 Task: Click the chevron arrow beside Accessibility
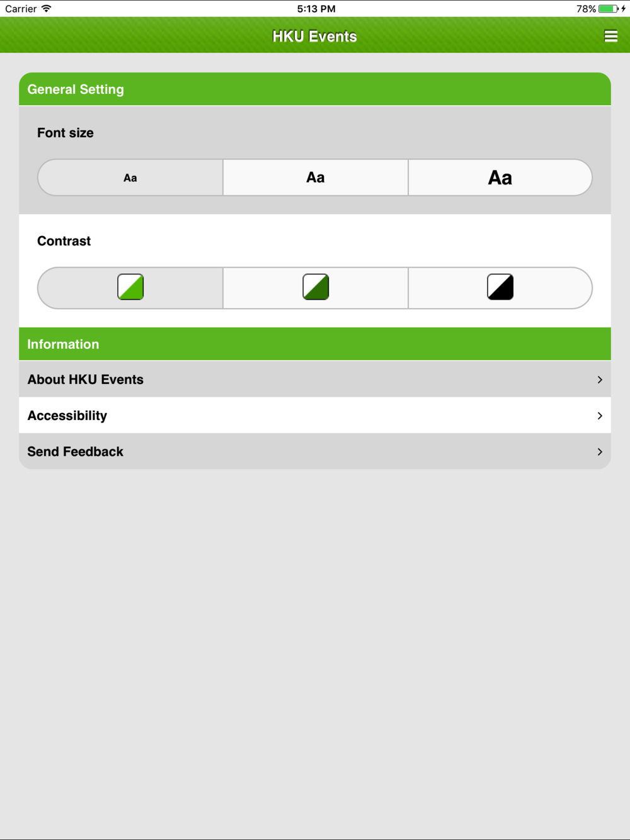click(x=600, y=416)
